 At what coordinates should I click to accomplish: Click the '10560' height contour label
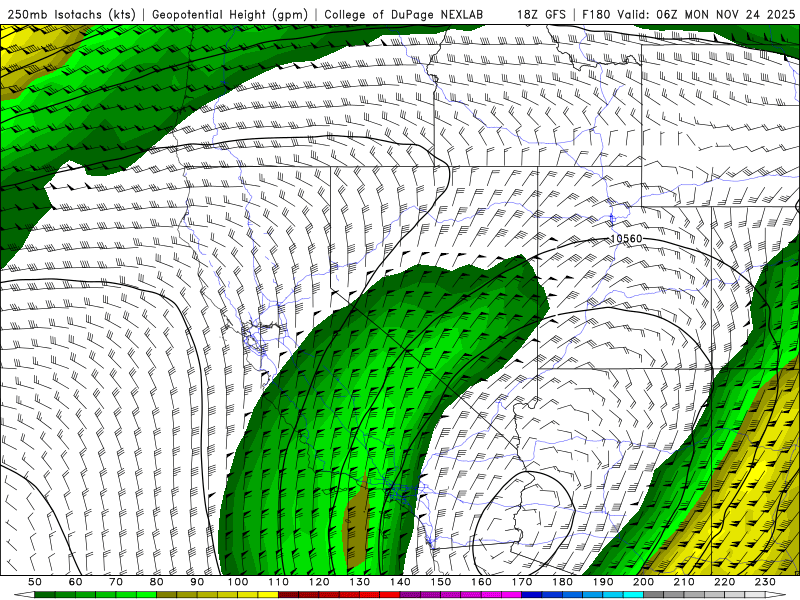coord(626,239)
